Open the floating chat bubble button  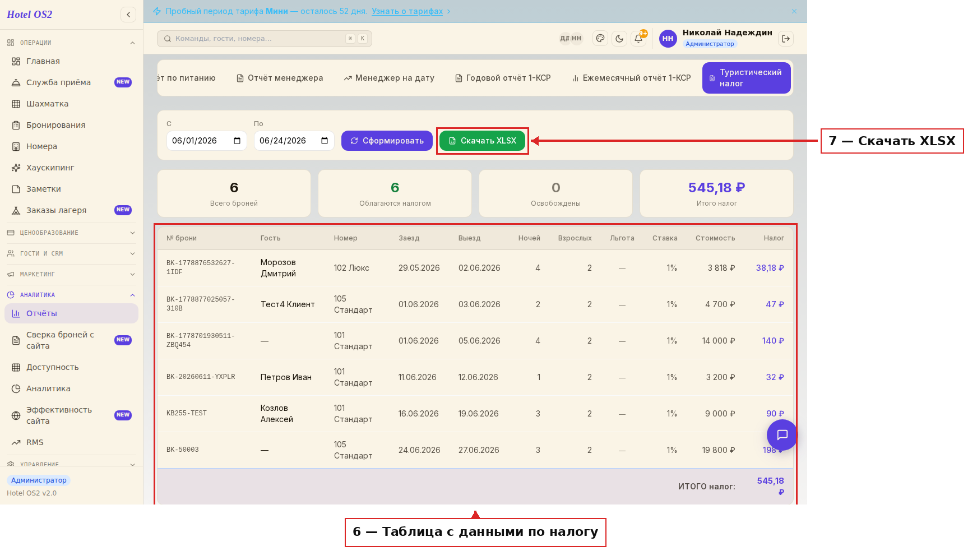coord(782,435)
